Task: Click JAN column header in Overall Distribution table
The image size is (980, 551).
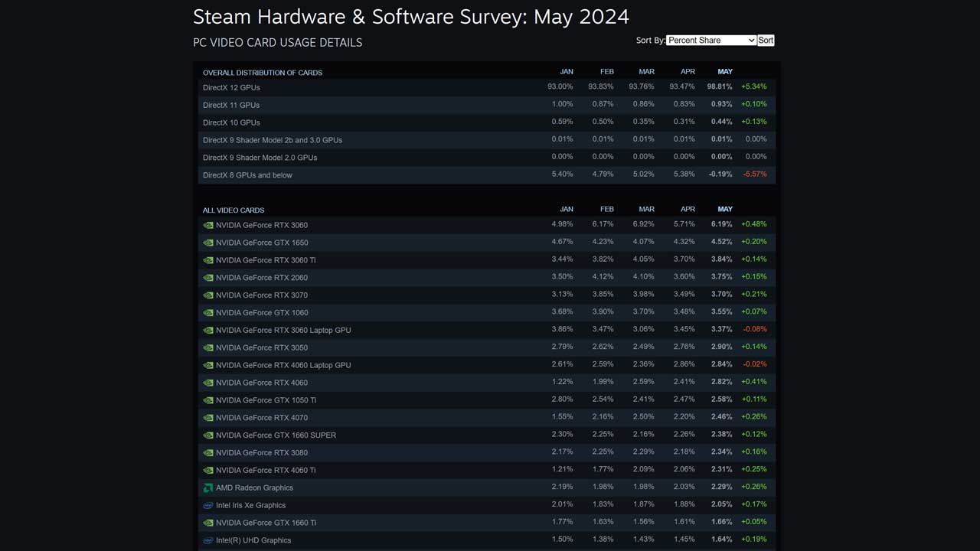Action: point(567,72)
